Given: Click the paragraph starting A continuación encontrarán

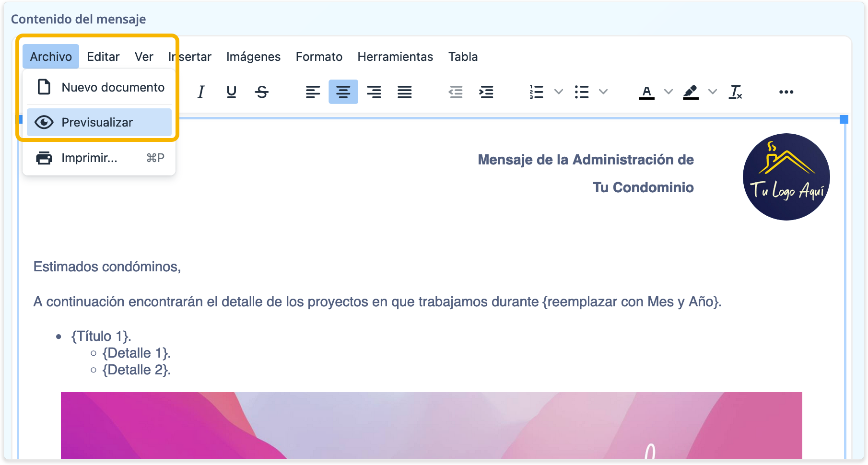Looking at the screenshot, I should 377,302.
